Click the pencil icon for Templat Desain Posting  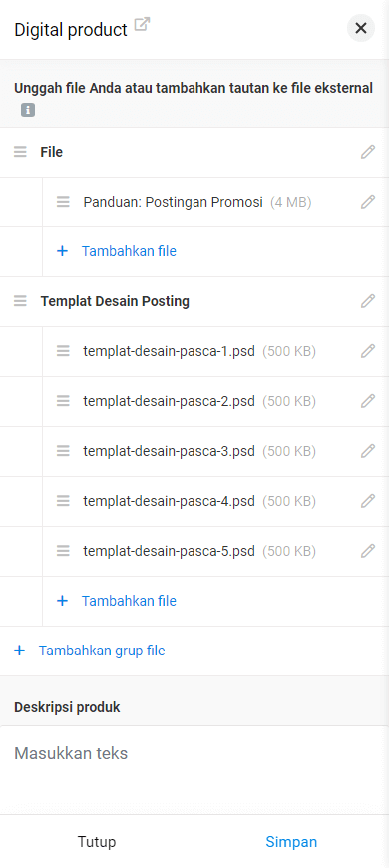[368, 301]
